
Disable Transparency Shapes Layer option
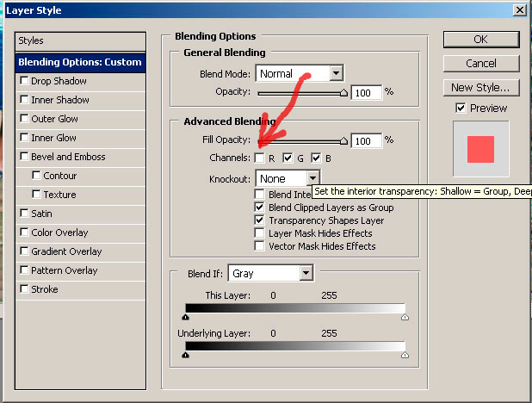(x=260, y=220)
